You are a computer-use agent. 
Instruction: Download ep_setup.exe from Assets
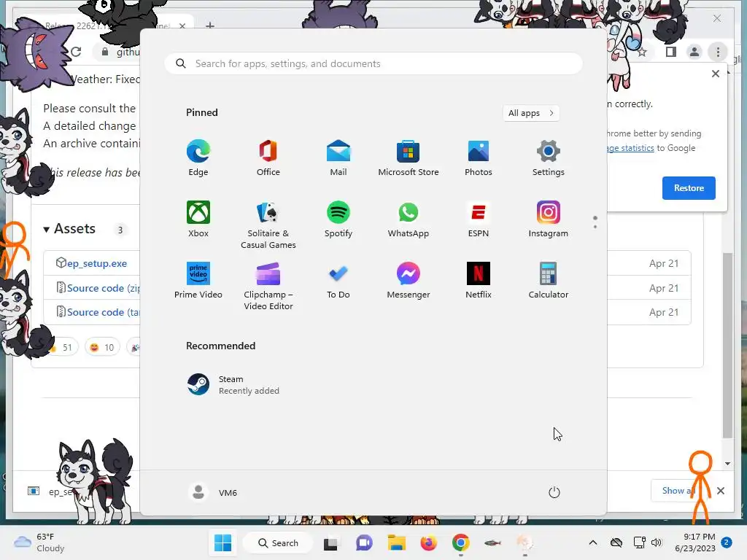97,263
